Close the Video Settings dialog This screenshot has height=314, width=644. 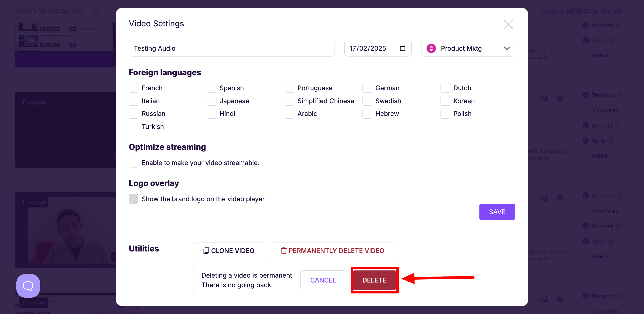(x=508, y=25)
